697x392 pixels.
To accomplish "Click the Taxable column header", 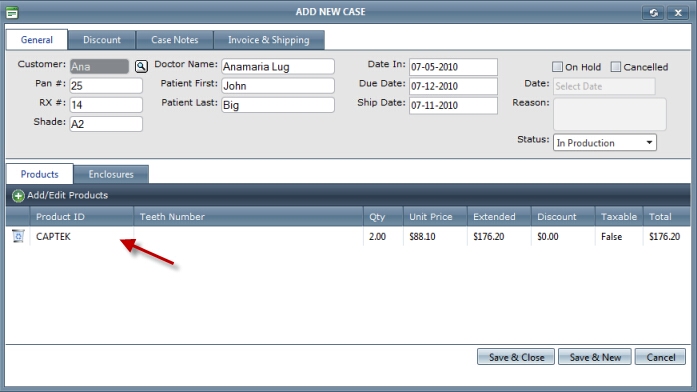I will click(x=619, y=216).
